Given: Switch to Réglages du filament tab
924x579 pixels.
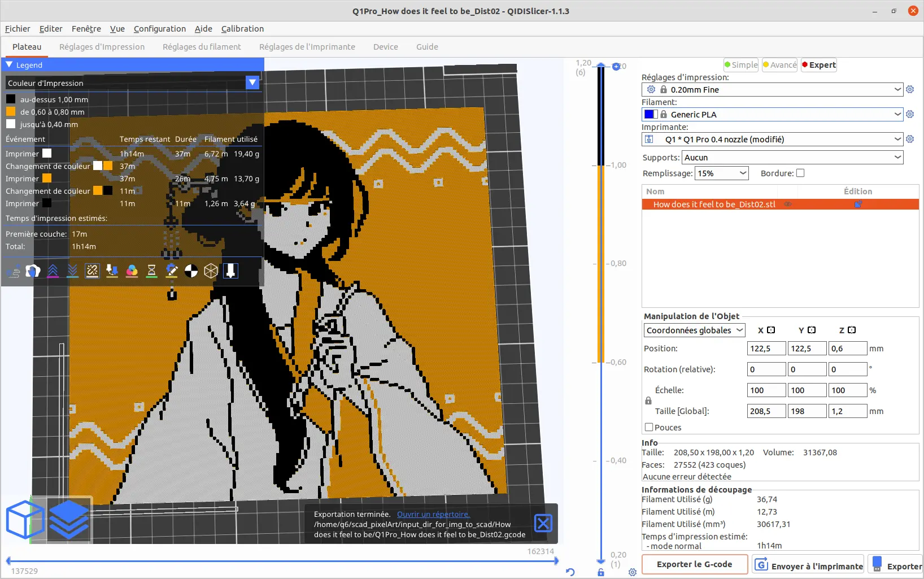Looking at the screenshot, I should click(202, 47).
